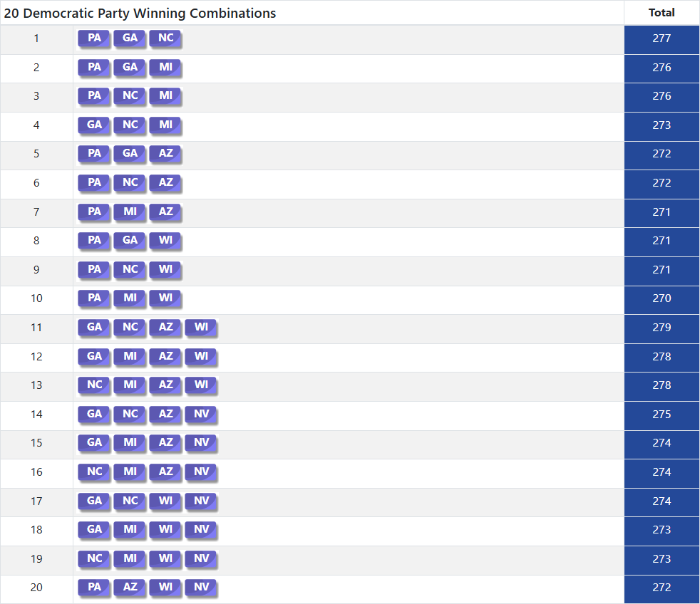Select the MI badge in row 2

coord(165,67)
